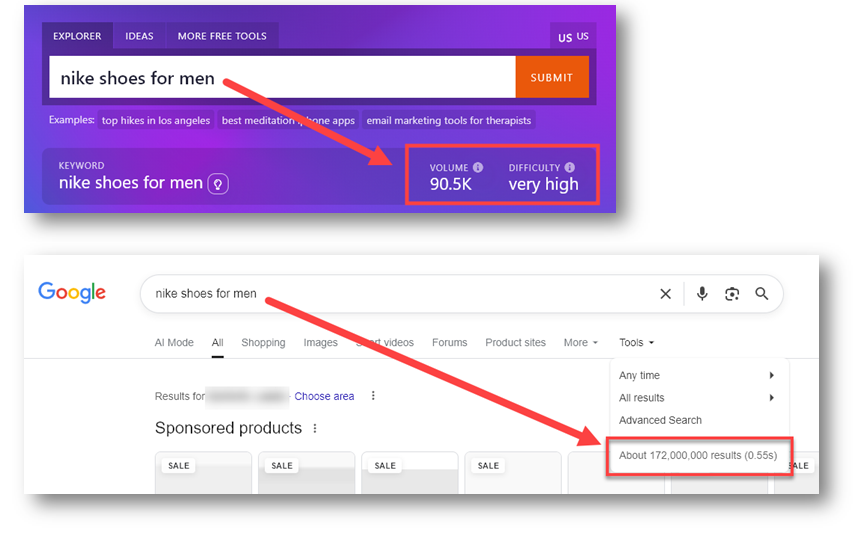
Task: Open the second SALE product card
Action: click(x=306, y=473)
